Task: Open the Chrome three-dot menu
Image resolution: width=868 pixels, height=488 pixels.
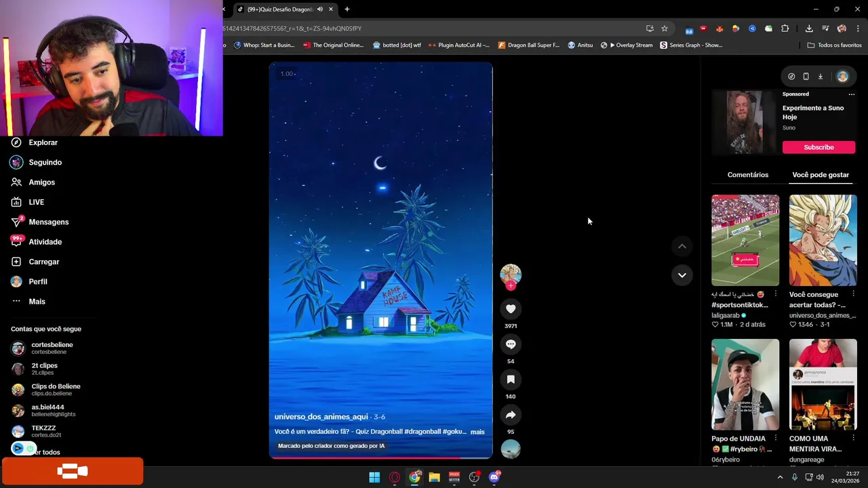Action: coord(858,28)
